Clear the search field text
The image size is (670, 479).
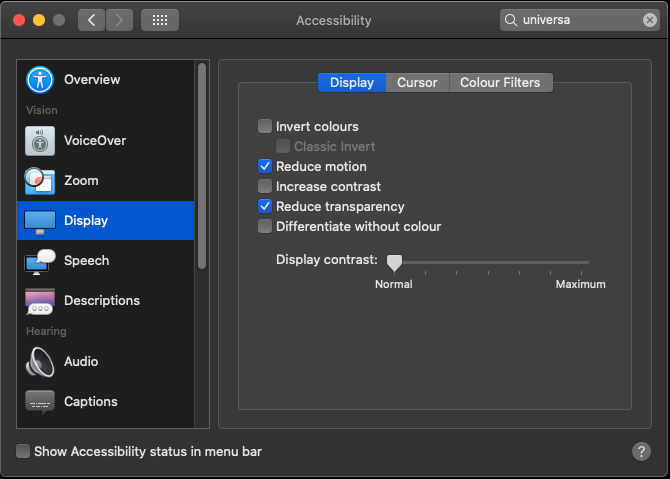649,20
